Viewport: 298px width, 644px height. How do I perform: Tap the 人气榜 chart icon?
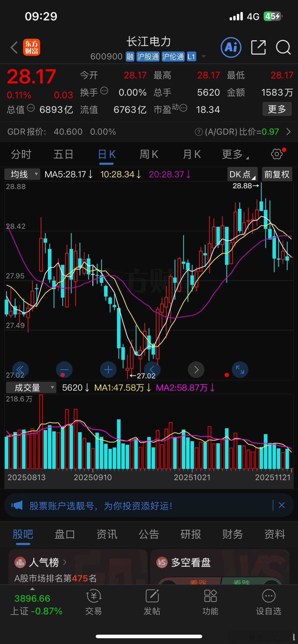click(x=20, y=563)
